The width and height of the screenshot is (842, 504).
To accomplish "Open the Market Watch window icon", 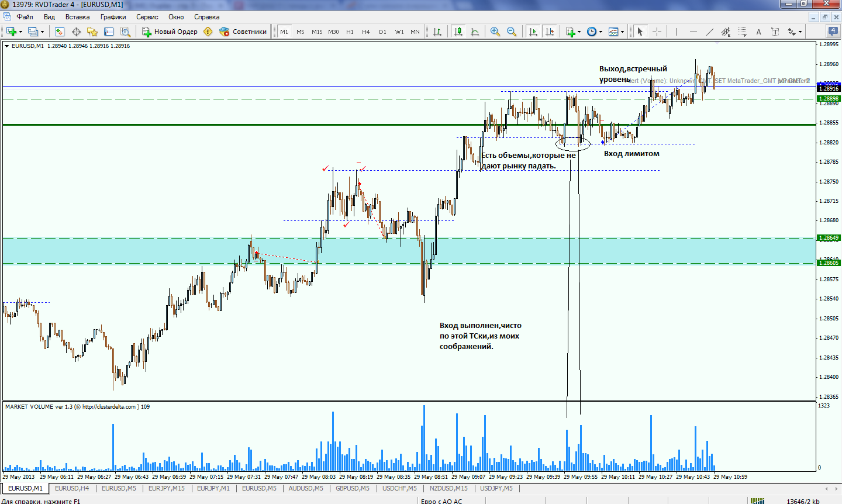I will tap(60, 32).
